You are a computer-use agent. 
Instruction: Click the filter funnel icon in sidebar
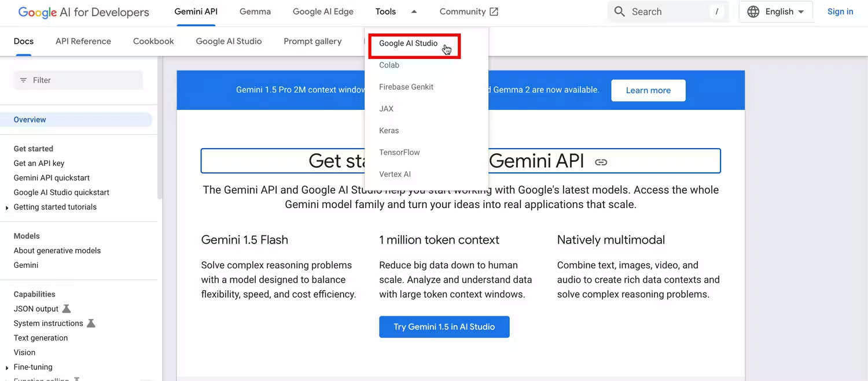(x=23, y=80)
